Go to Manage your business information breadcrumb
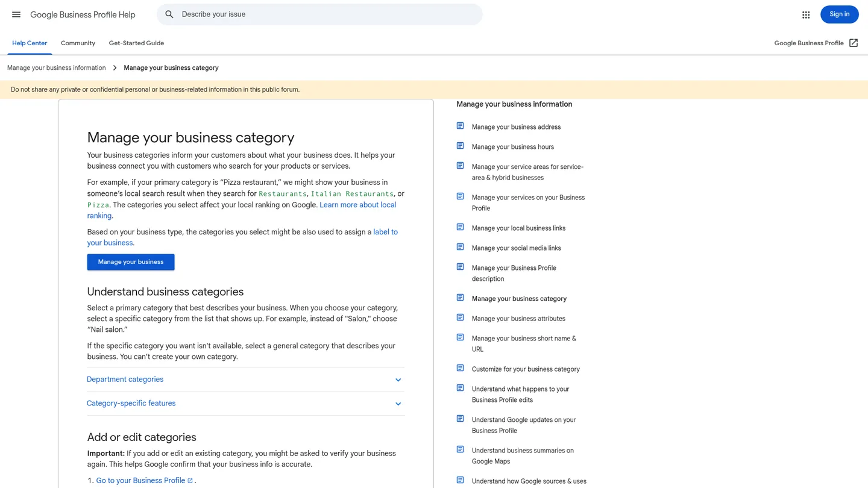The height and width of the screenshot is (488, 868). (57, 68)
